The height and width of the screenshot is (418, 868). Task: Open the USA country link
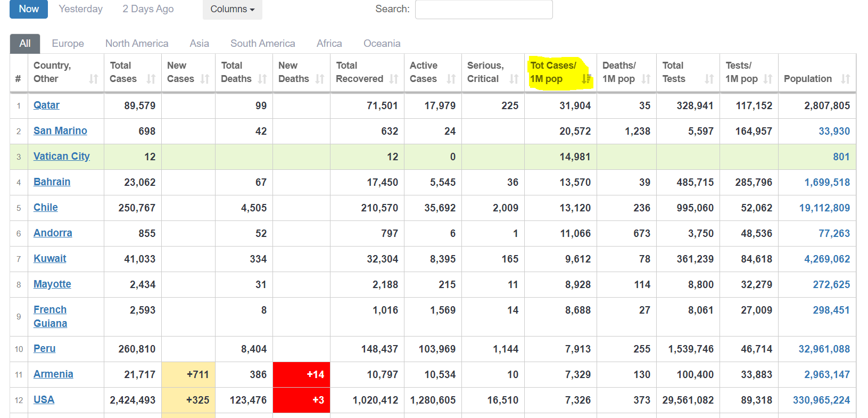pyautogui.click(x=44, y=399)
